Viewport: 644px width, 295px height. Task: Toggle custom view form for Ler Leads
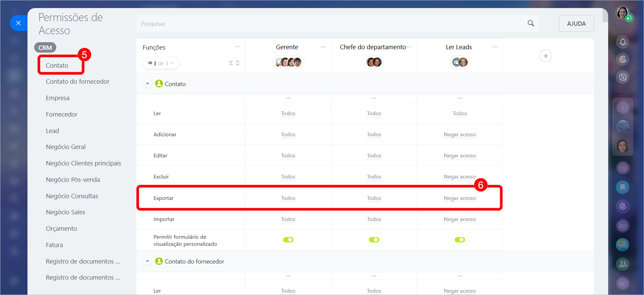tap(460, 240)
